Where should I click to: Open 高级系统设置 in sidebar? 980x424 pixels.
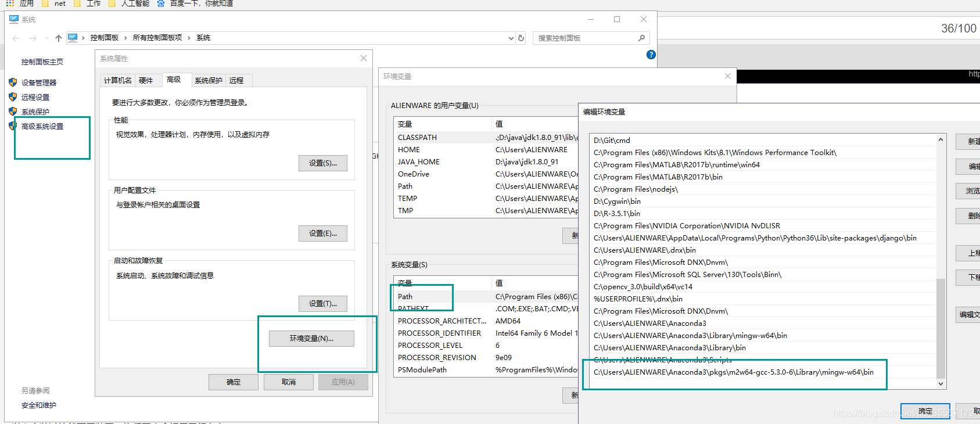pos(42,127)
